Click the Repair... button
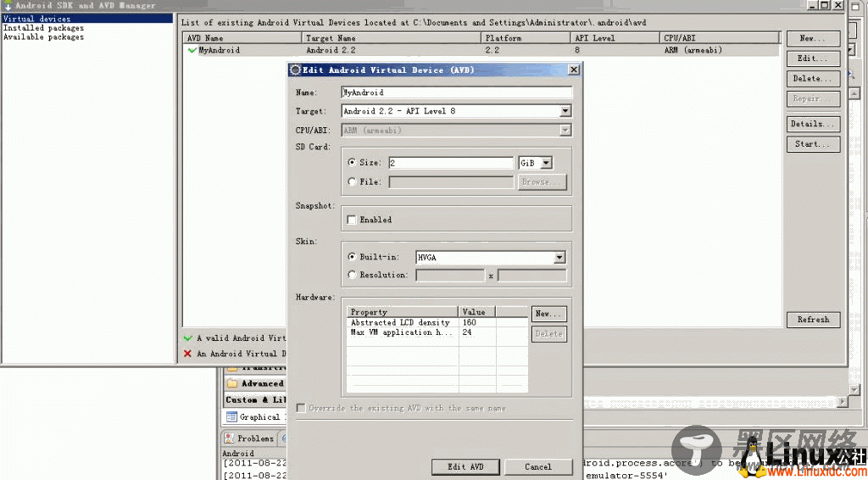Screen dimensions: 868x480 [813, 98]
